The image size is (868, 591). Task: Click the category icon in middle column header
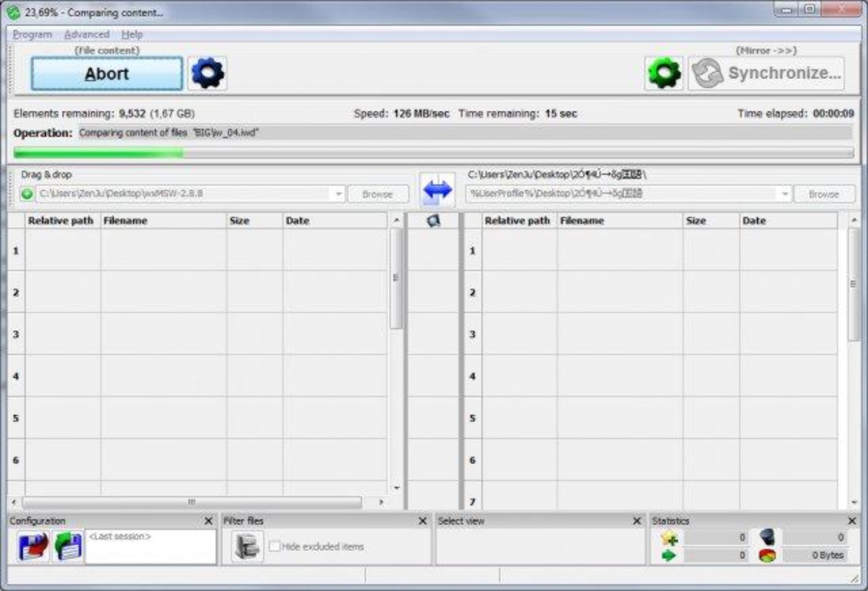434,221
